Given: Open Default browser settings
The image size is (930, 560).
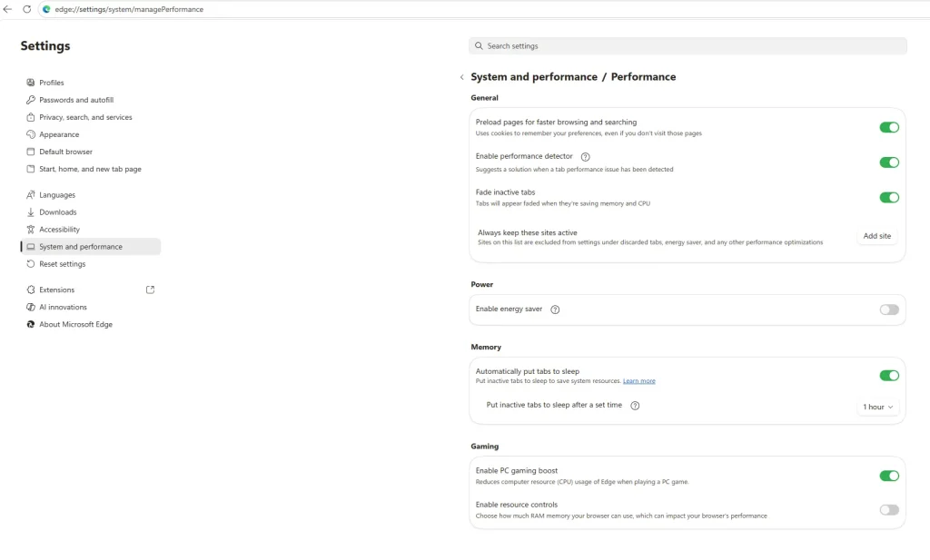Looking at the screenshot, I should (x=65, y=152).
